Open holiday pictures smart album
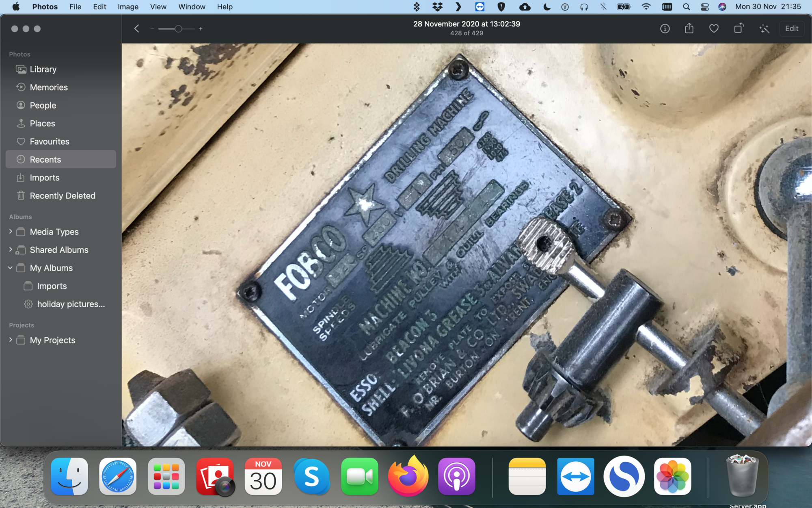Screen dimensions: 812x508 61,304
